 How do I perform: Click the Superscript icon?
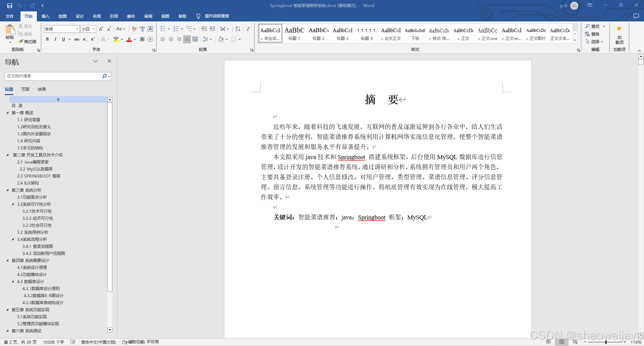pos(93,39)
